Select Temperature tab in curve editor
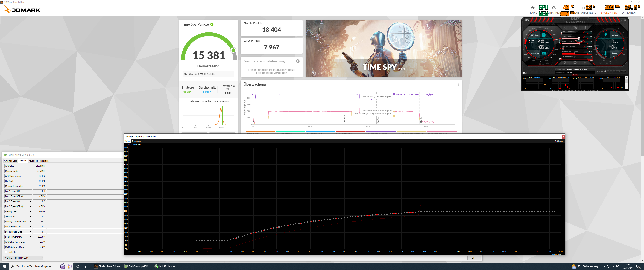The image size is (644, 270). click(x=137, y=141)
